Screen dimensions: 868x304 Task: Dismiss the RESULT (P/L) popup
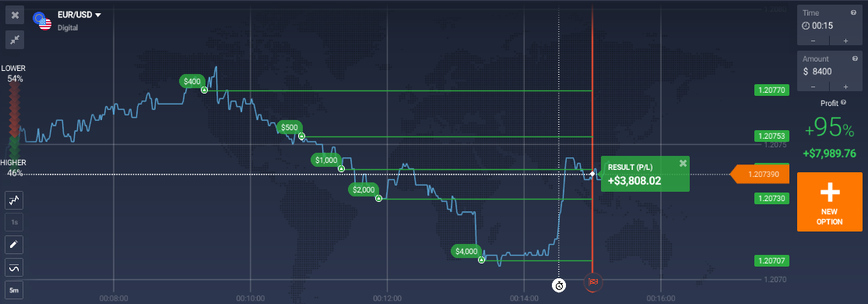[683, 163]
